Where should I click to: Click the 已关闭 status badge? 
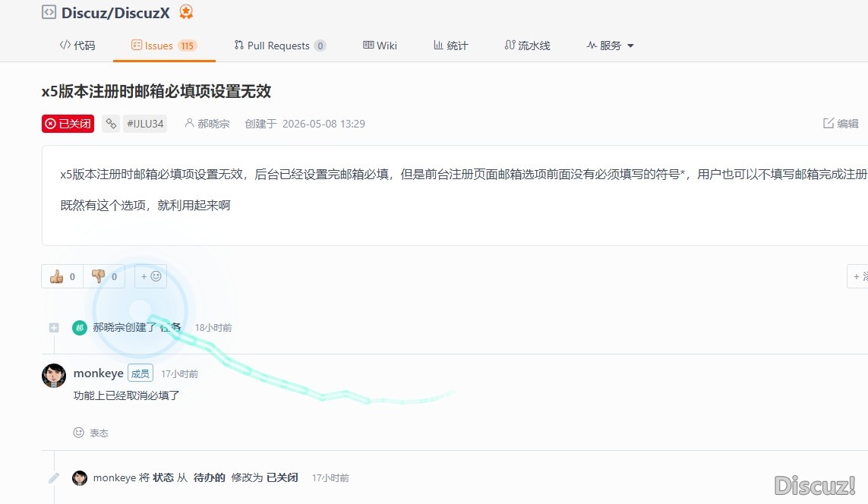pos(68,124)
